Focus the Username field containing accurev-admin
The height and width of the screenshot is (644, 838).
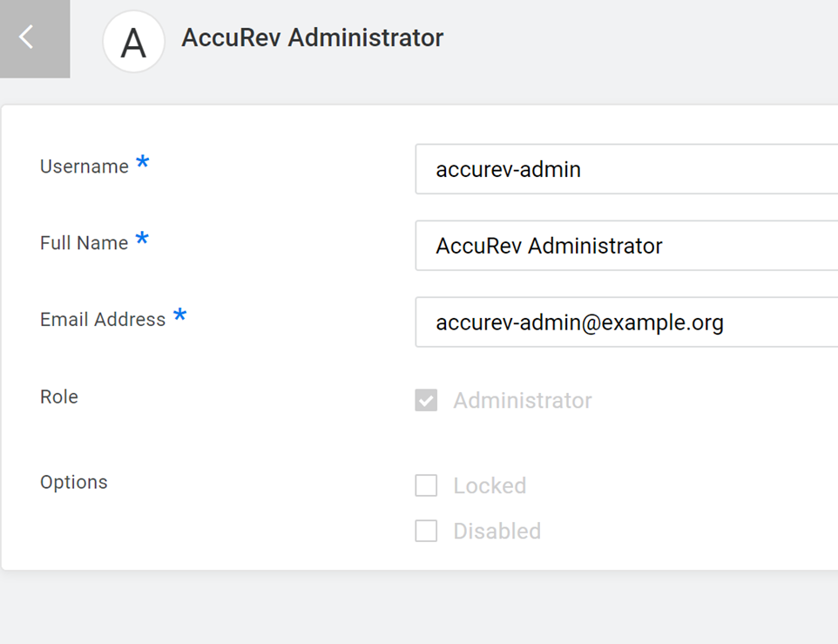point(627,169)
